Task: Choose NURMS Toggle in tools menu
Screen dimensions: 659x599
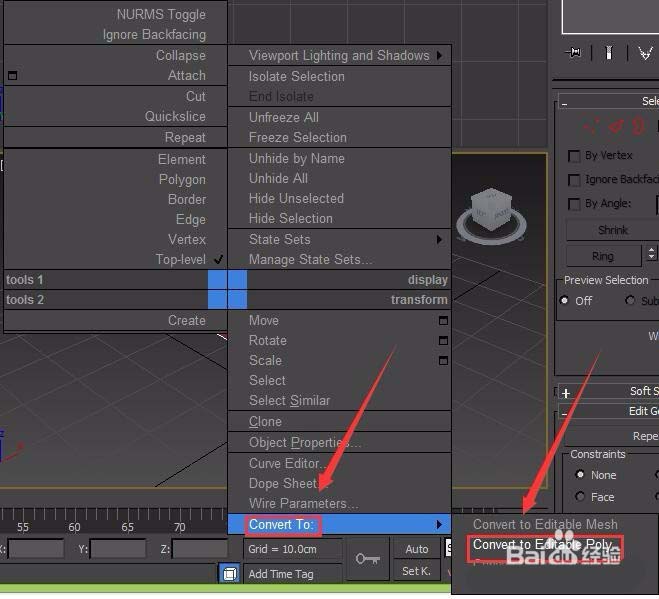Action: click(161, 14)
